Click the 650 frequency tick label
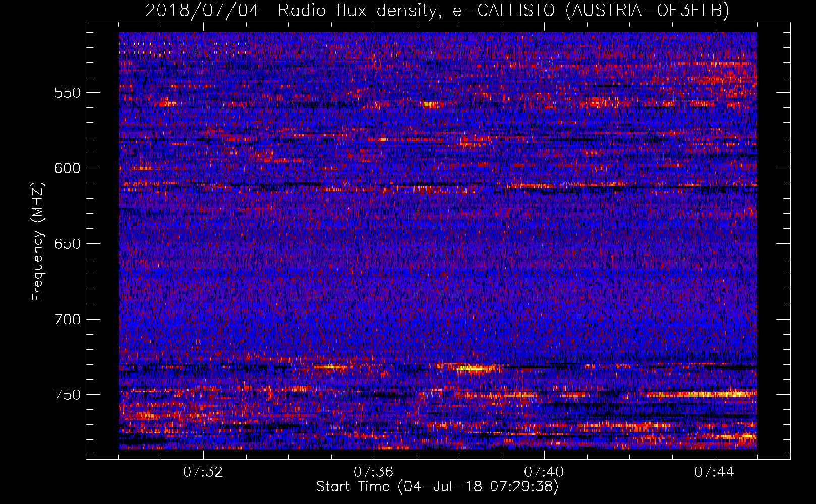The image size is (816, 504). (x=68, y=244)
